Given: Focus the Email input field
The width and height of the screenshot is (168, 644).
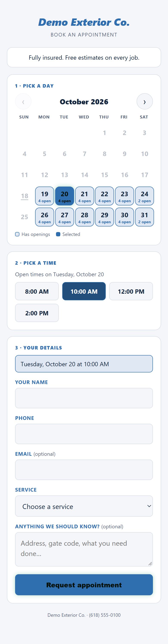Looking at the screenshot, I should [84, 470].
